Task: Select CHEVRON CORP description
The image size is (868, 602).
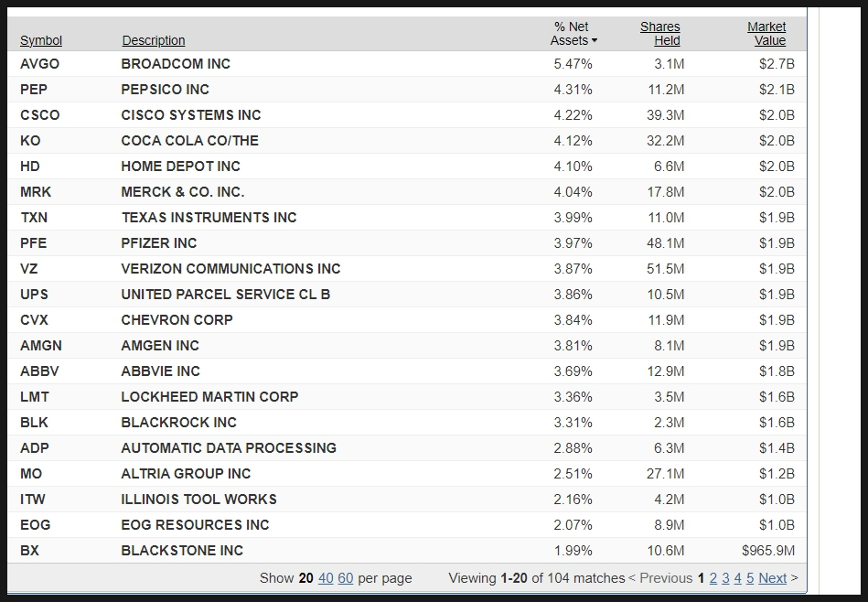Action: pos(177,320)
